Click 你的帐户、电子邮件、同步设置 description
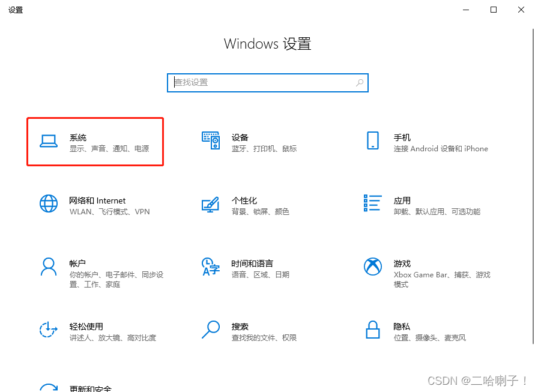The height and width of the screenshot is (392, 535). point(116,279)
